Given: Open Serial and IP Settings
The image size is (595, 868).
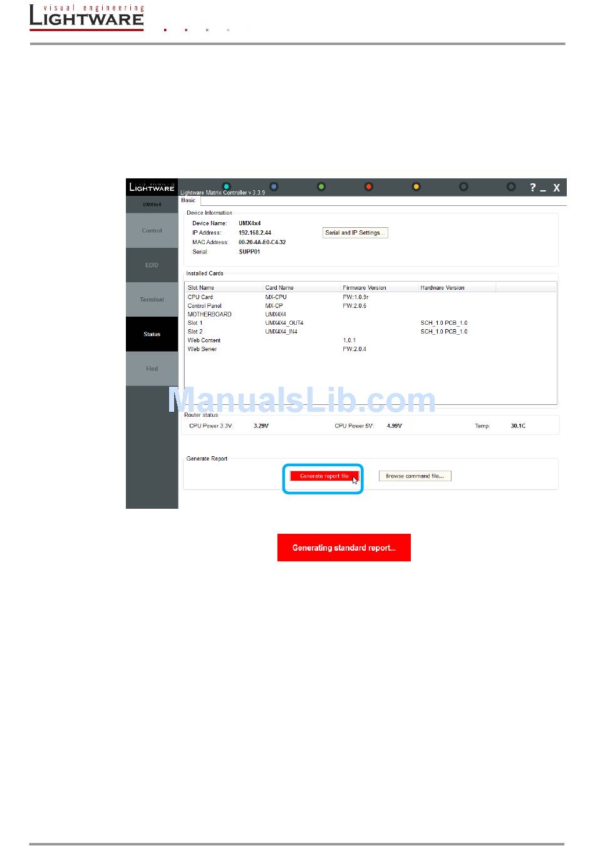Looking at the screenshot, I should 355,233.
